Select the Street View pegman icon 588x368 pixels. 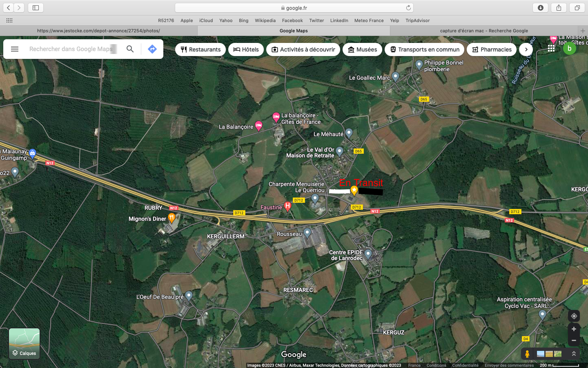coord(527,354)
